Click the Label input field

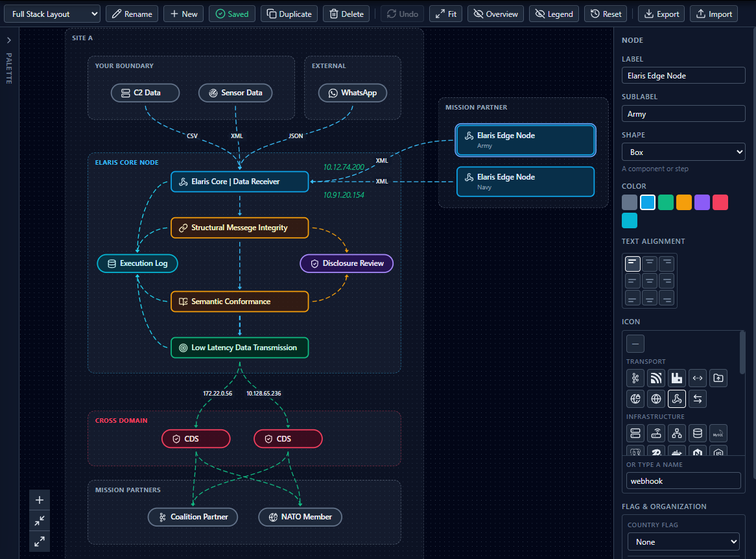(683, 76)
